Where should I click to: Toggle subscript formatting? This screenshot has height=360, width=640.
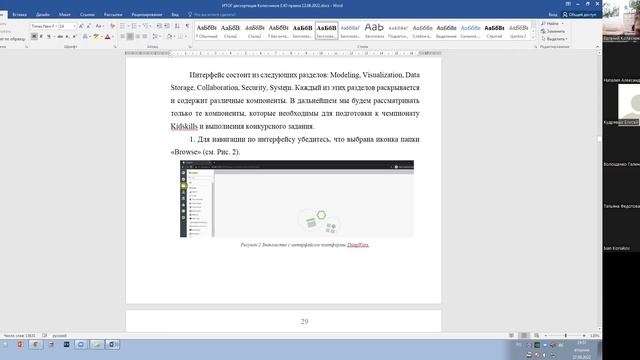pos(67,37)
